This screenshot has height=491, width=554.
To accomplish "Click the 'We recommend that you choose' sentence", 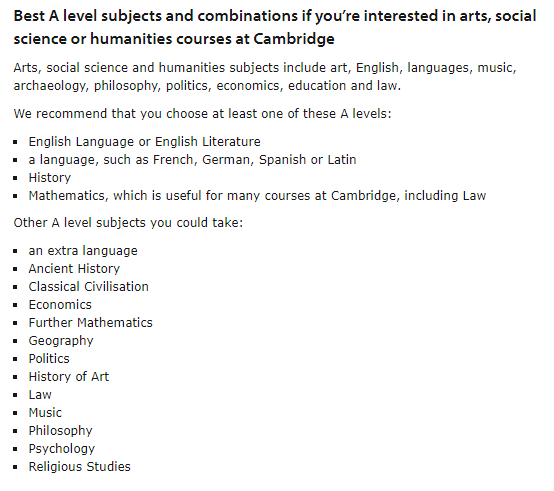I will [202, 114].
